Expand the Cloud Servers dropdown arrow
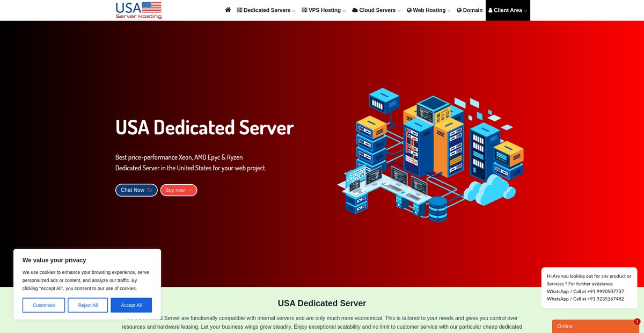The width and height of the screenshot is (644, 333). click(399, 11)
